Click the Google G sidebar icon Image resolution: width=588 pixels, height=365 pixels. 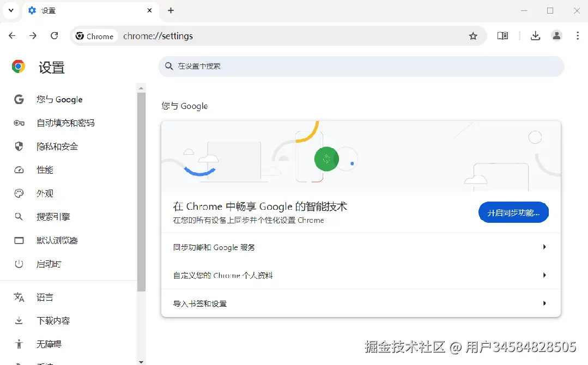point(19,99)
